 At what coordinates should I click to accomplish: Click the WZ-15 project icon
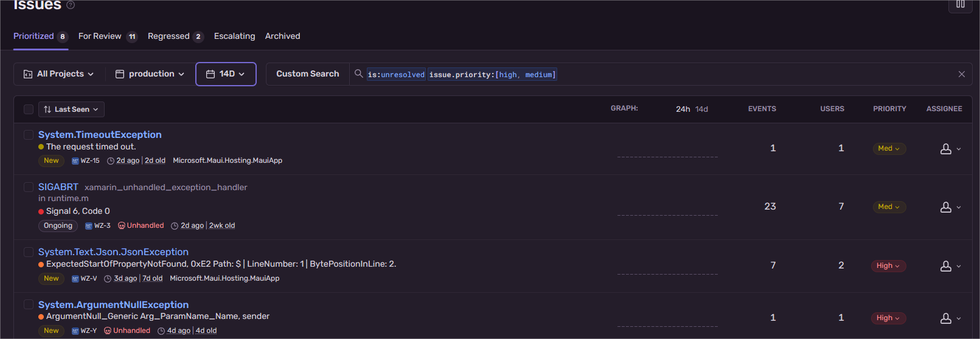[75, 161]
